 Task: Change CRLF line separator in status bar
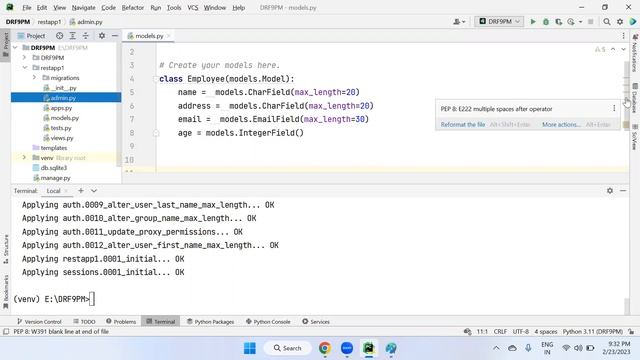click(x=500, y=331)
